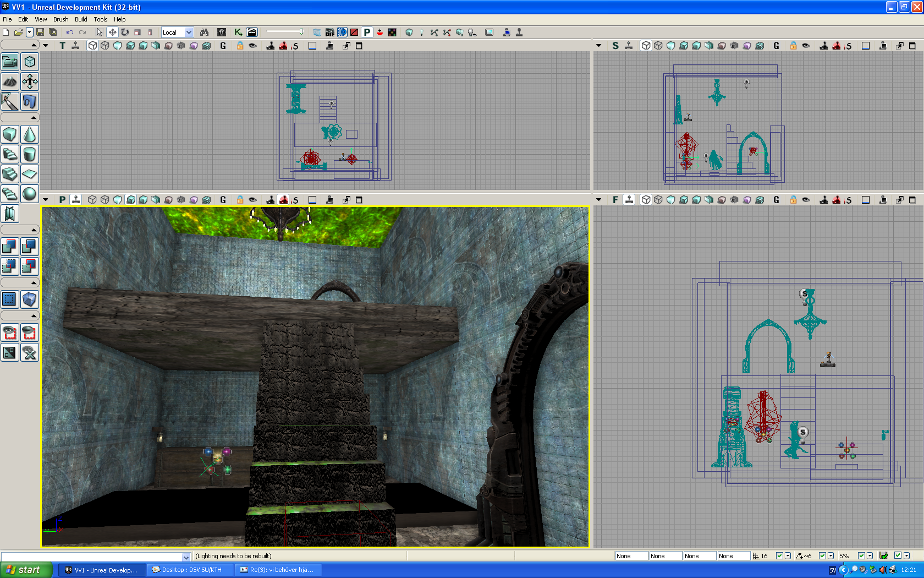
Task: Create a Cylinder builder brush
Action: (x=30, y=154)
